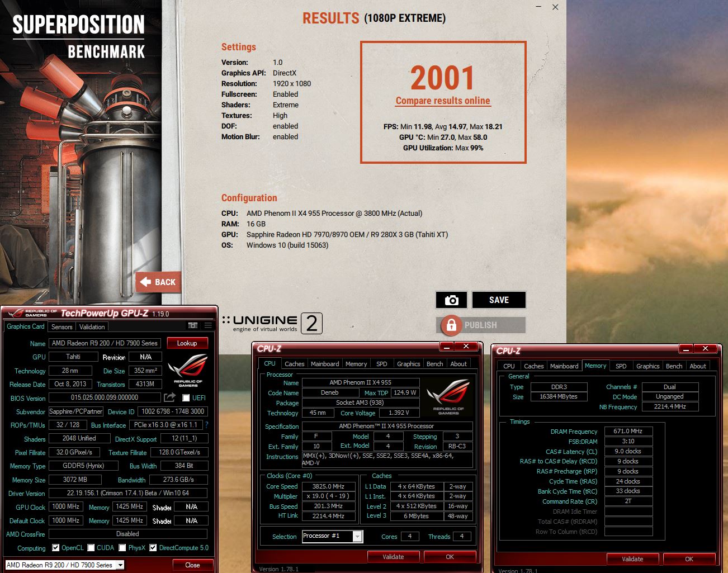This screenshot has width=728, height=573.
Task: Open the GPU-Z hamburger menu icon
Action: point(208,325)
